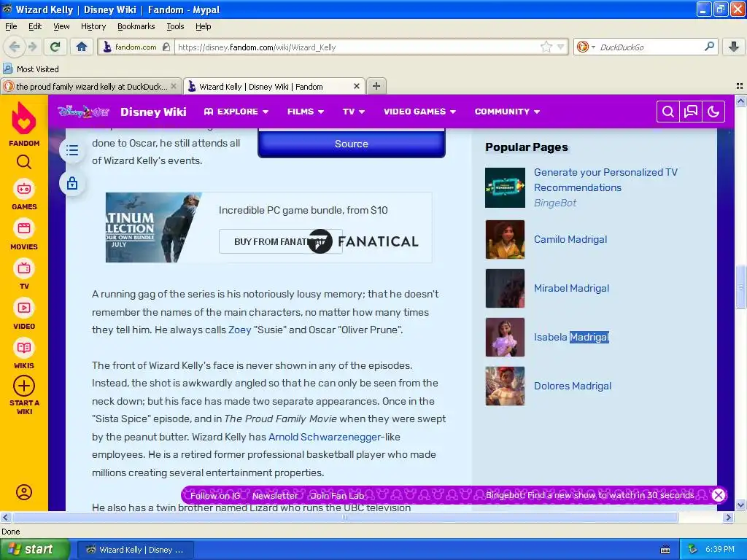Expand the Films dropdown menu
Image resolution: width=747 pixels, height=560 pixels.
point(306,112)
